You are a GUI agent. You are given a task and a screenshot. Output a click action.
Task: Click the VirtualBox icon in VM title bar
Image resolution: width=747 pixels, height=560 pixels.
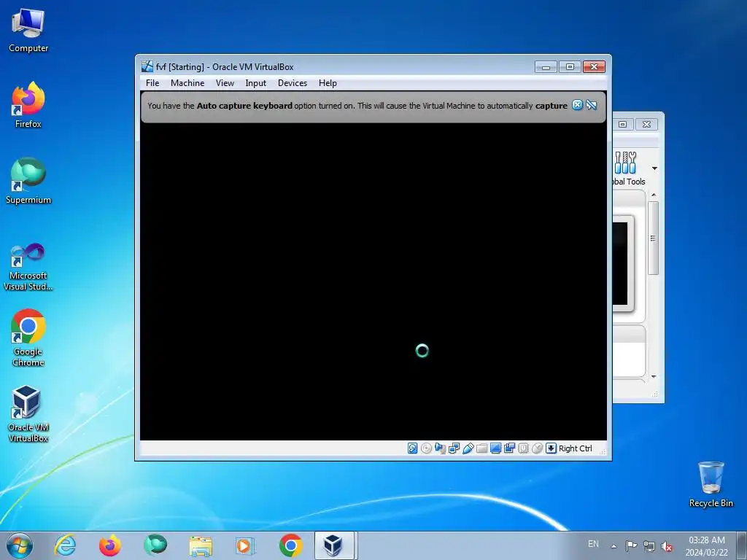click(x=147, y=66)
